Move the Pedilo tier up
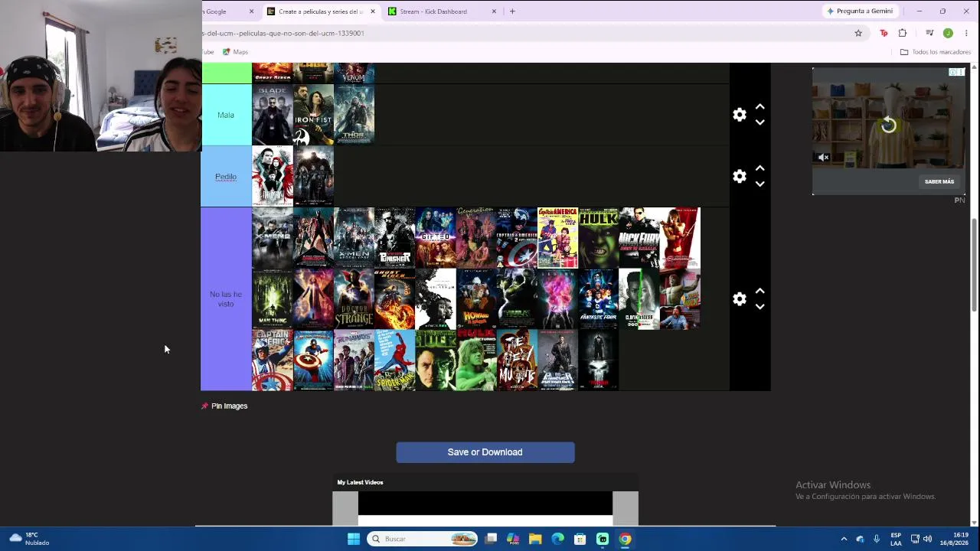 [759, 168]
